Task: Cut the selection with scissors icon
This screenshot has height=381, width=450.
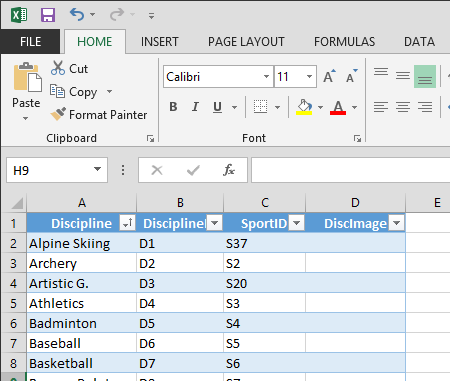Action: [70, 68]
